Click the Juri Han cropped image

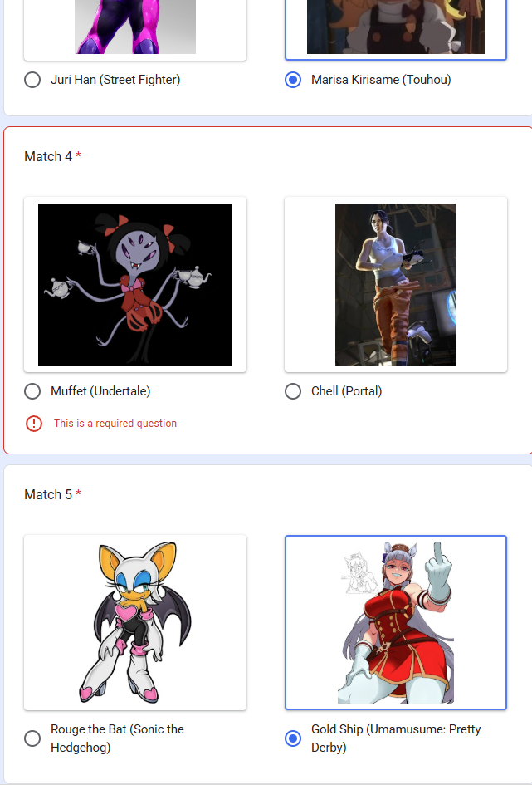[x=135, y=27]
